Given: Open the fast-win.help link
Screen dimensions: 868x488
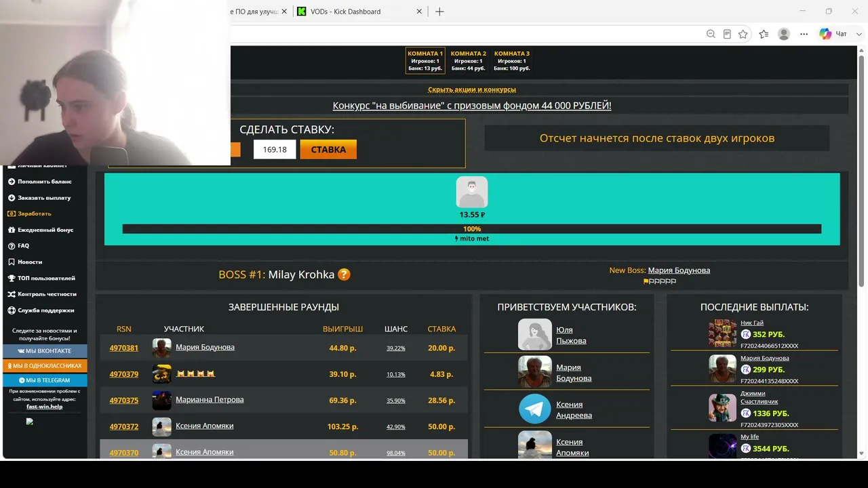Looking at the screenshot, I should pyautogui.click(x=45, y=407).
